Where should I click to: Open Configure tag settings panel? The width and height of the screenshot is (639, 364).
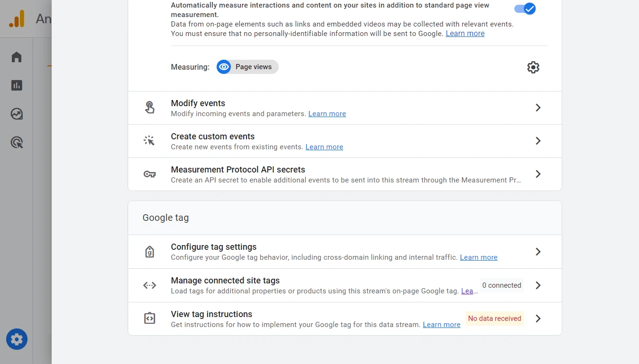coord(538,252)
